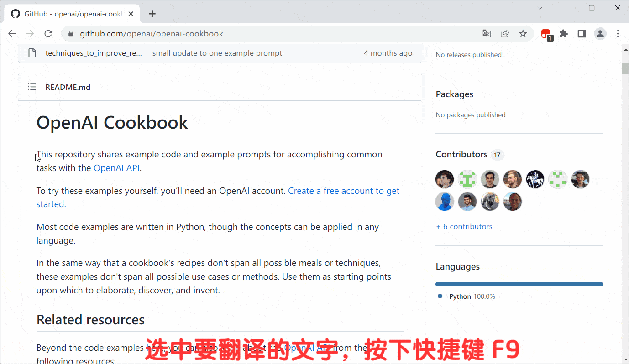Open README table of contents icon
The image size is (629, 364).
tap(32, 87)
